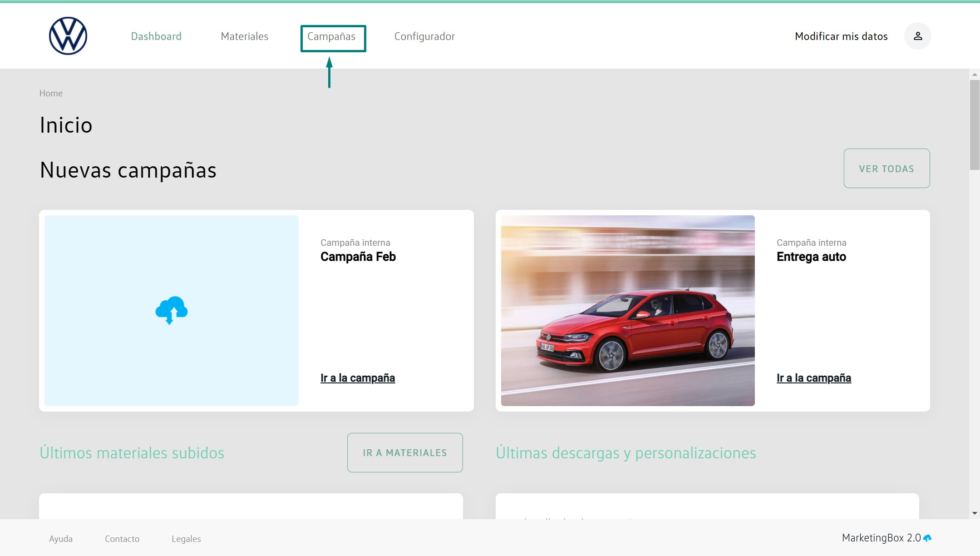The image size is (980, 556).
Task: Open the Contacto footer link
Action: click(122, 539)
